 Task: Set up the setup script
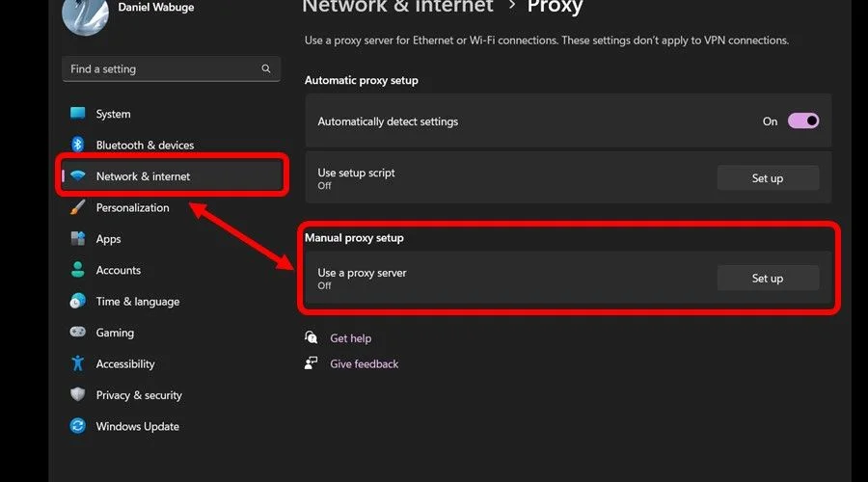(x=768, y=178)
